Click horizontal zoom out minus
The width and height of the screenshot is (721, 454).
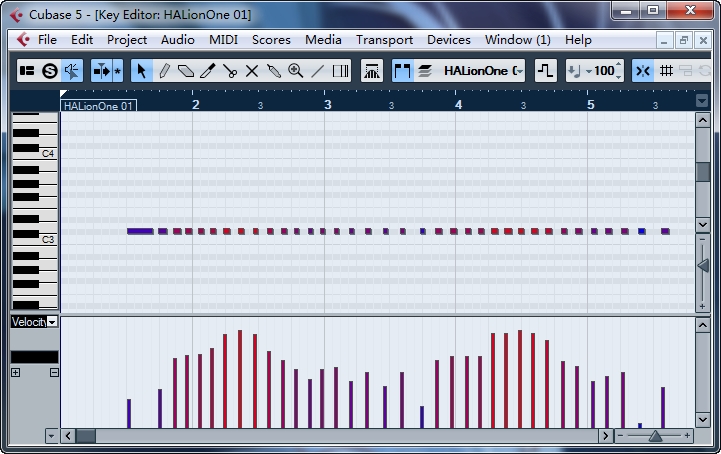620,436
